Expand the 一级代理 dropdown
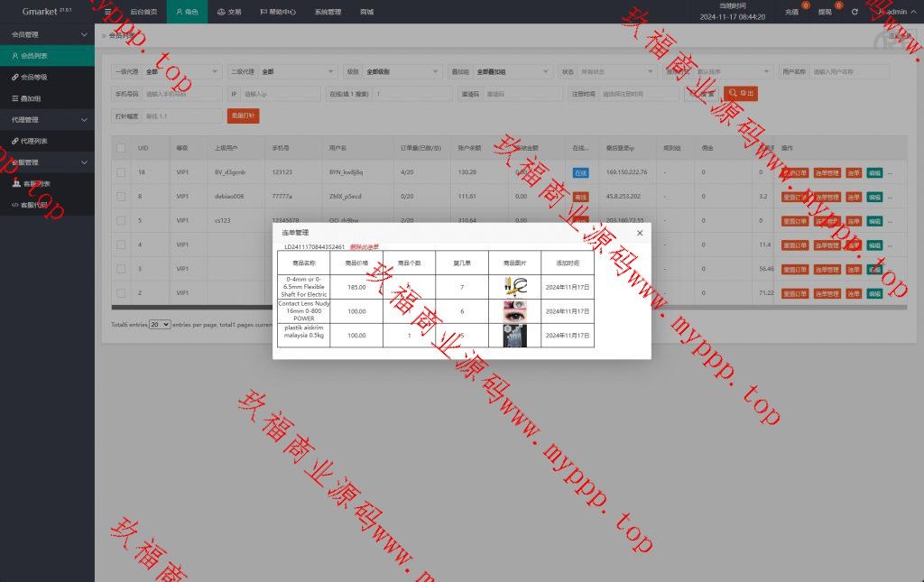The image size is (924, 582). tap(180, 71)
